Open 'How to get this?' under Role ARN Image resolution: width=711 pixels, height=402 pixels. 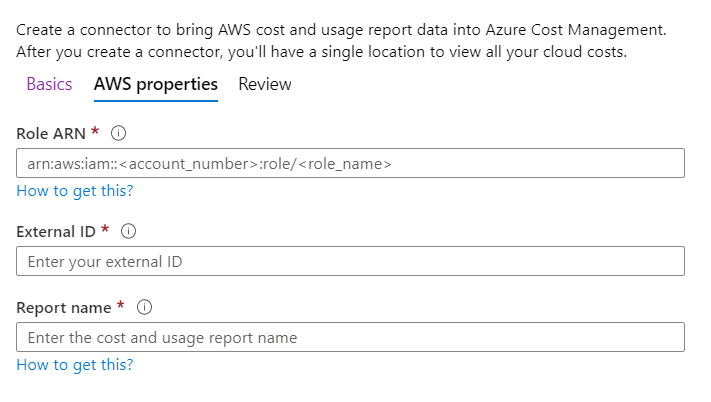point(75,191)
